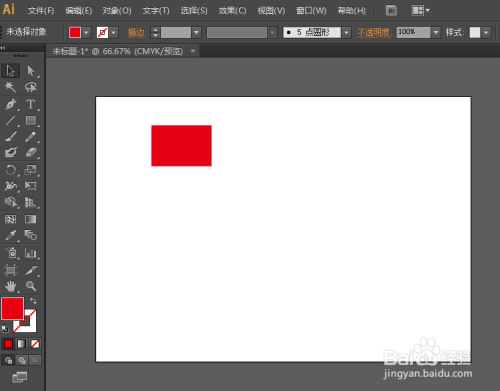Open stroke color dropdown in control bar
The image size is (500, 391).
(114, 33)
